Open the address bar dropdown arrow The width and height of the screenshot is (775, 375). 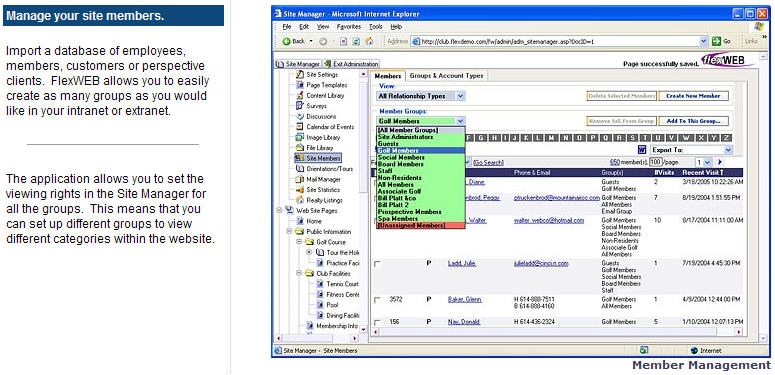click(704, 42)
